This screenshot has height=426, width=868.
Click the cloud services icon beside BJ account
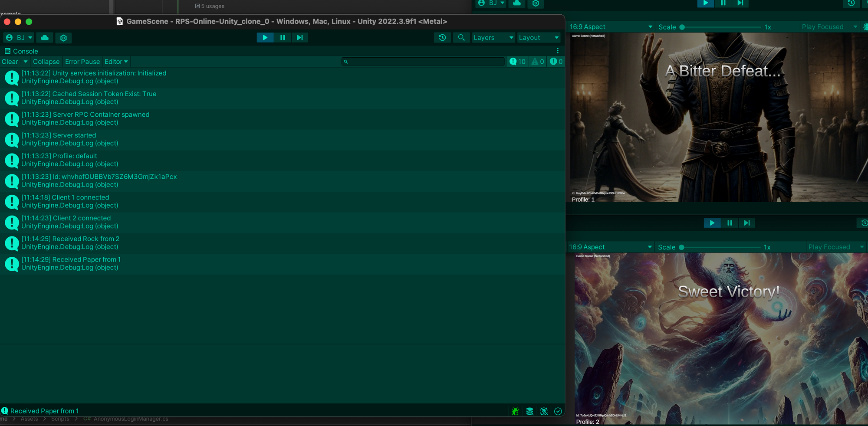pyautogui.click(x=45, y=38)
